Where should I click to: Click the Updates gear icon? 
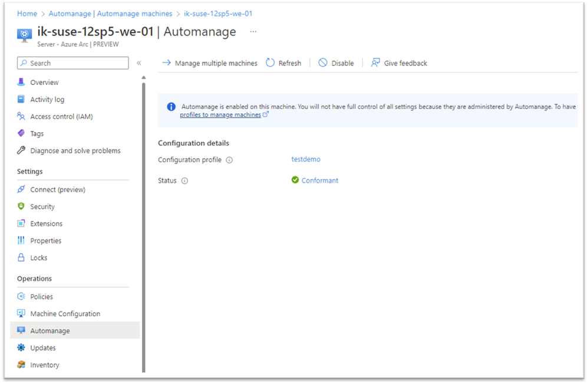click(21, 347)
